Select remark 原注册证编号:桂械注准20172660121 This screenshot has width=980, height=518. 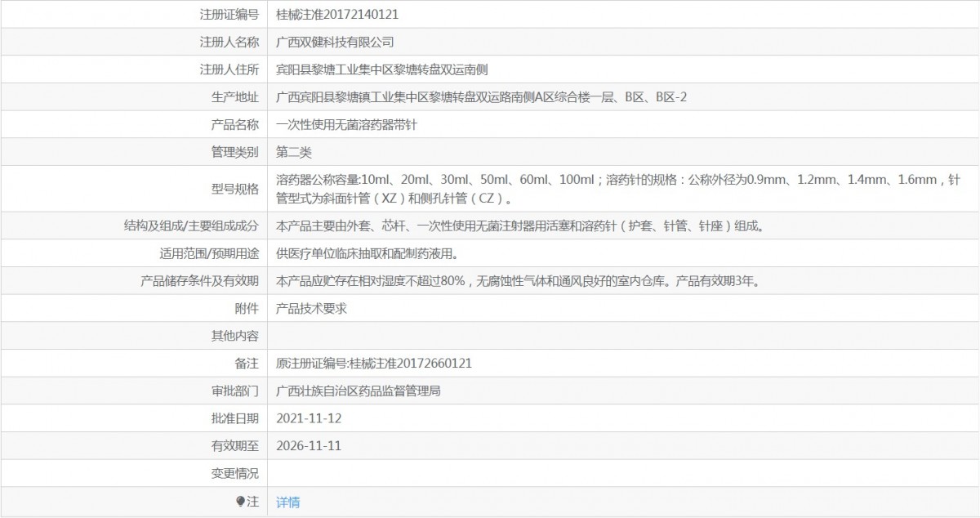click(x=374, y=364)
